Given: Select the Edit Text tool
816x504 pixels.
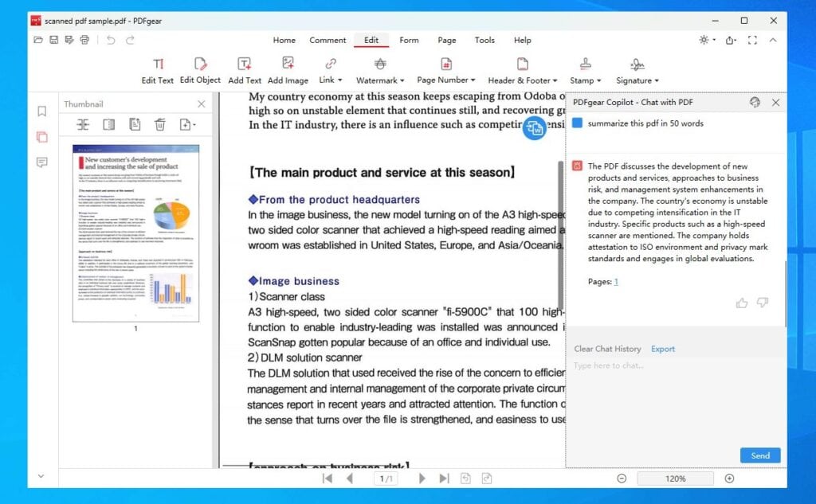Looking at the screenshot, I should click(158, 71).
